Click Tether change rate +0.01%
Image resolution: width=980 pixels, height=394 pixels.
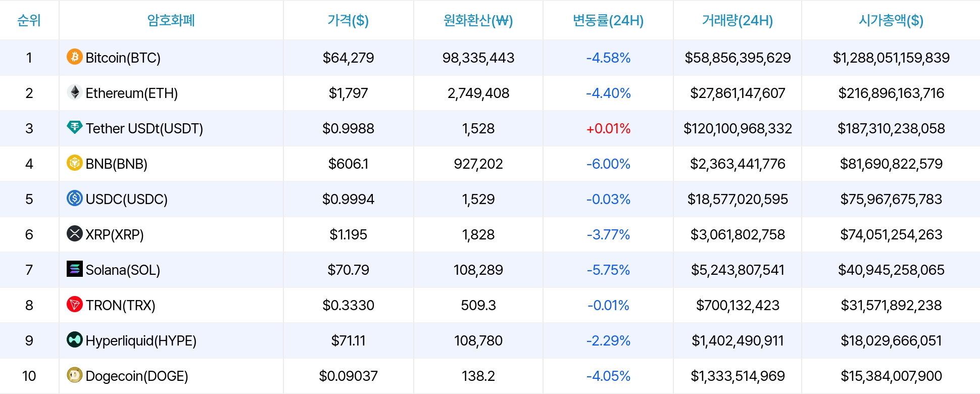click(608, 128)
